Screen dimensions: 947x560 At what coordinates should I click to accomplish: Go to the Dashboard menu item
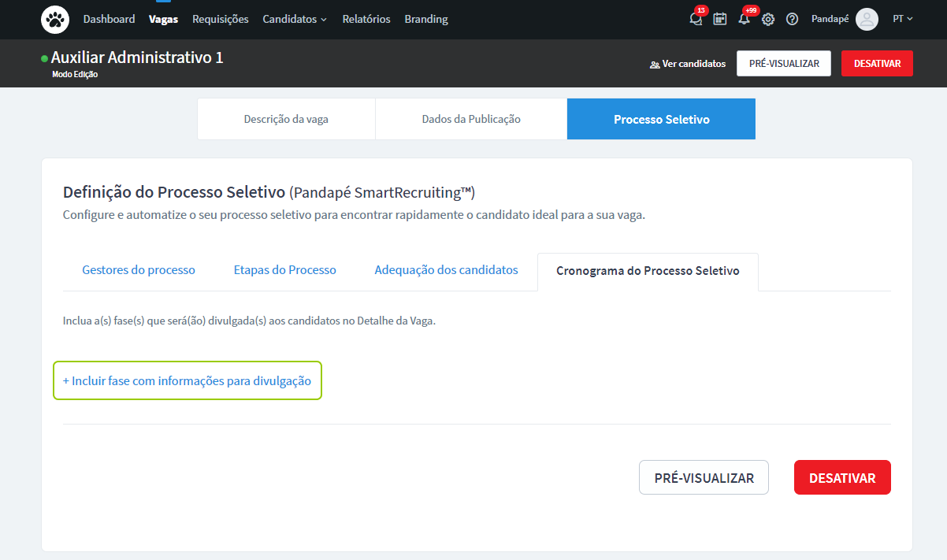109,19
